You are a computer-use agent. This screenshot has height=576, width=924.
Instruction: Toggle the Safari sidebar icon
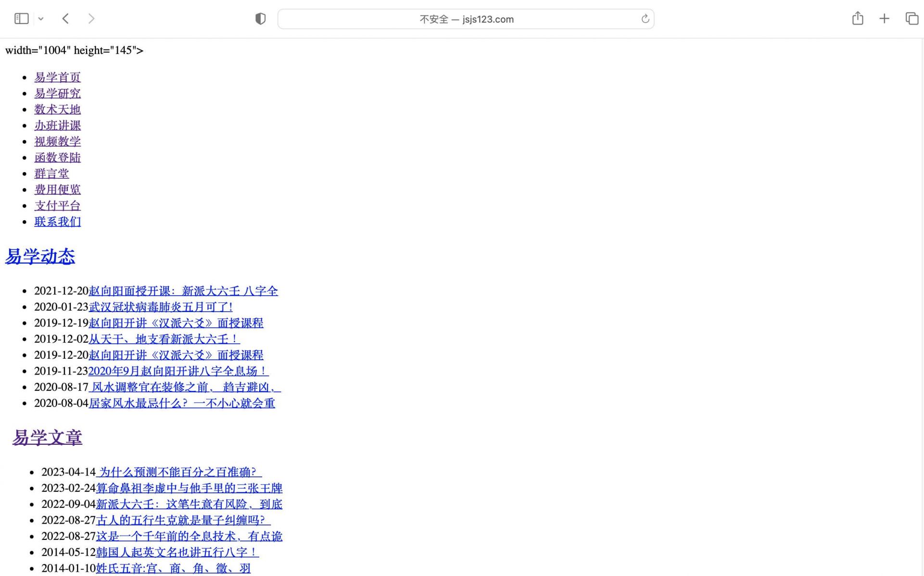point(22,19)
